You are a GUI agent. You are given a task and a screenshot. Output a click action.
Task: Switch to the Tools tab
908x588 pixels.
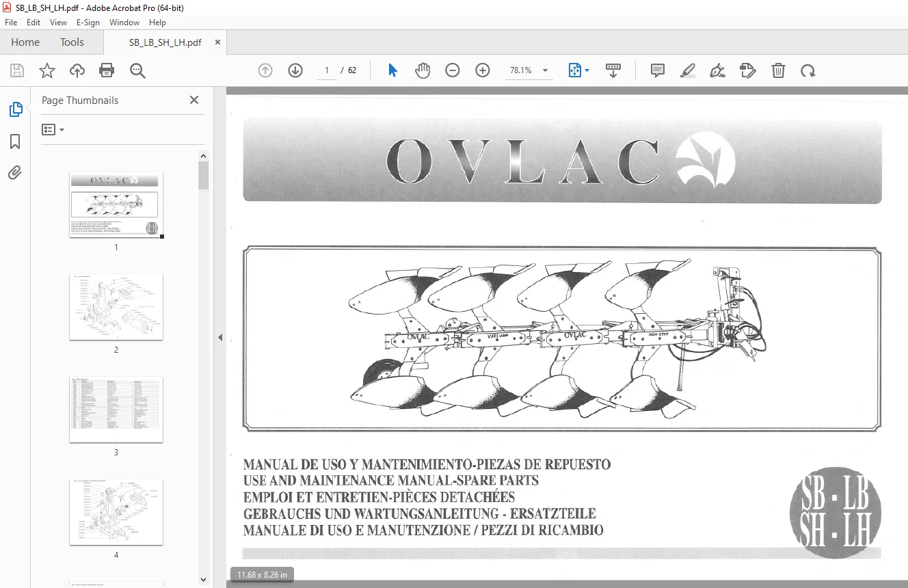click(x=72, y=42)
